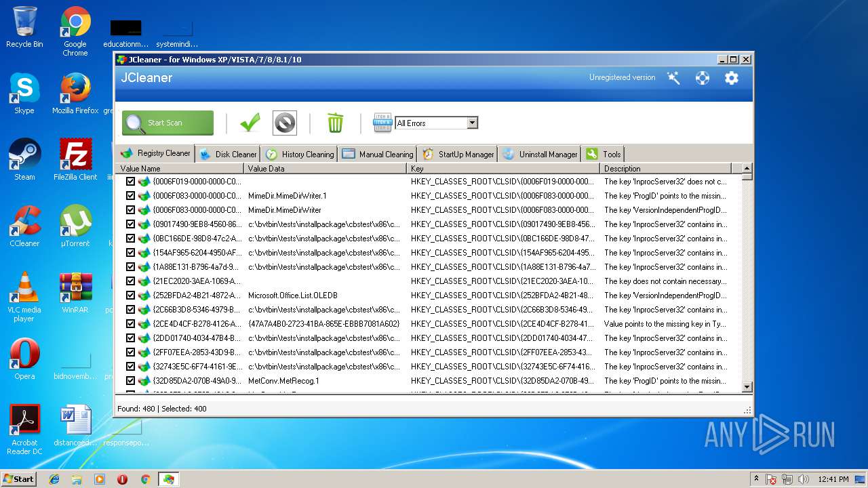Select {47A7A4B0-2723-41BA-865E-EBBB7081A602} value data
The width and height of the screenshot is (868, 488).
point(323,323)
